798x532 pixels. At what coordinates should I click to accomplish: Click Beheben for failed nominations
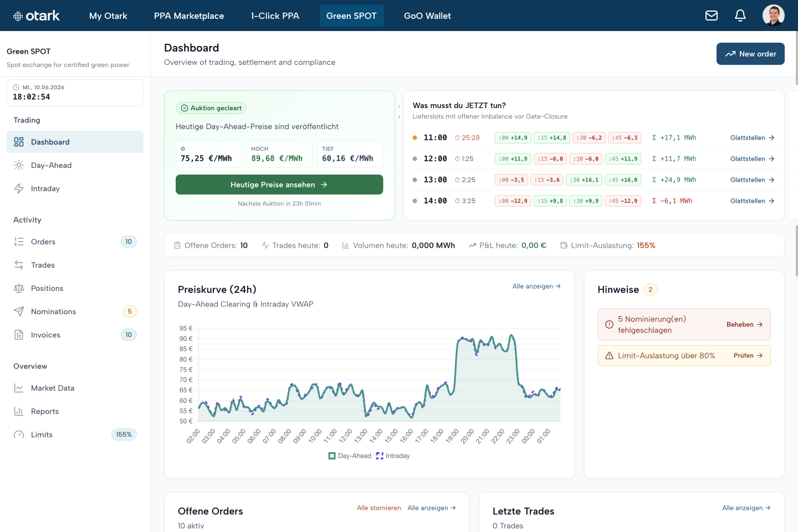pos(744,324)
